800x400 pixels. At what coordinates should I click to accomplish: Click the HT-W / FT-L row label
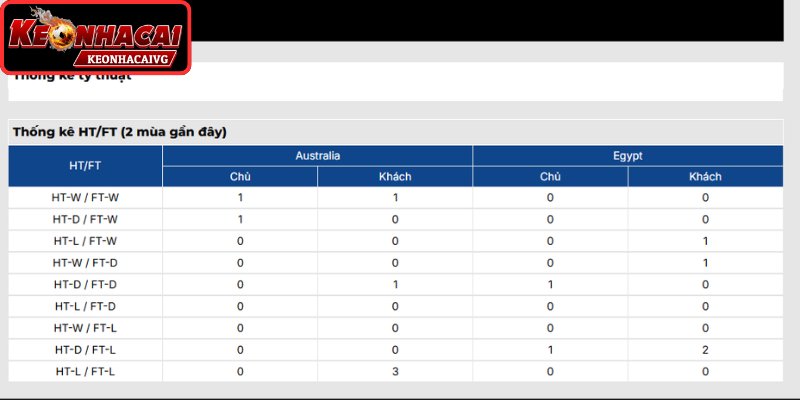[x=85, y=328]
